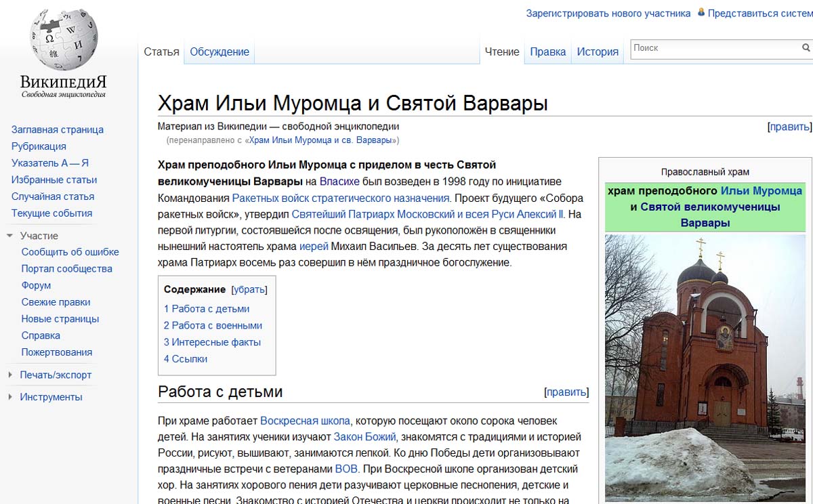Open the Форум link
The image size is (813, 504).
[36, 286]
